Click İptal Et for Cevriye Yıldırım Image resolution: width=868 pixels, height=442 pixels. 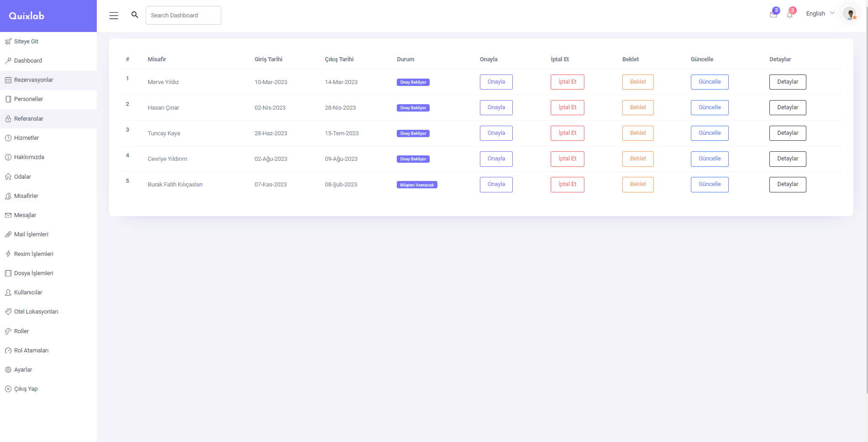coord(568,159)
